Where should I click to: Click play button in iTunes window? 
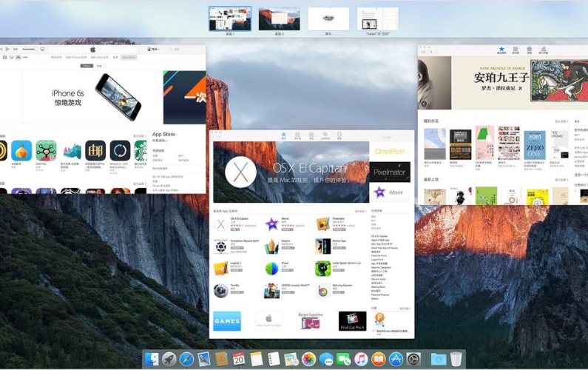(7, 49)
